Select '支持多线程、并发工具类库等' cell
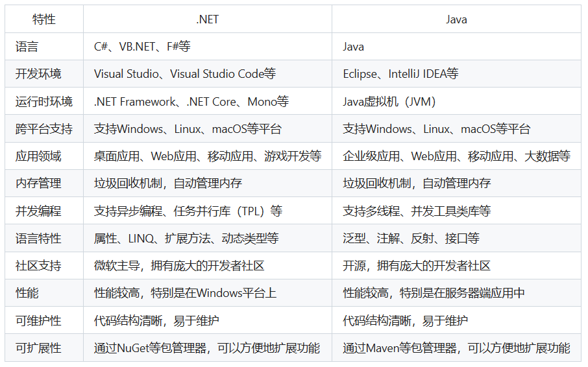 tap(456, 211)
